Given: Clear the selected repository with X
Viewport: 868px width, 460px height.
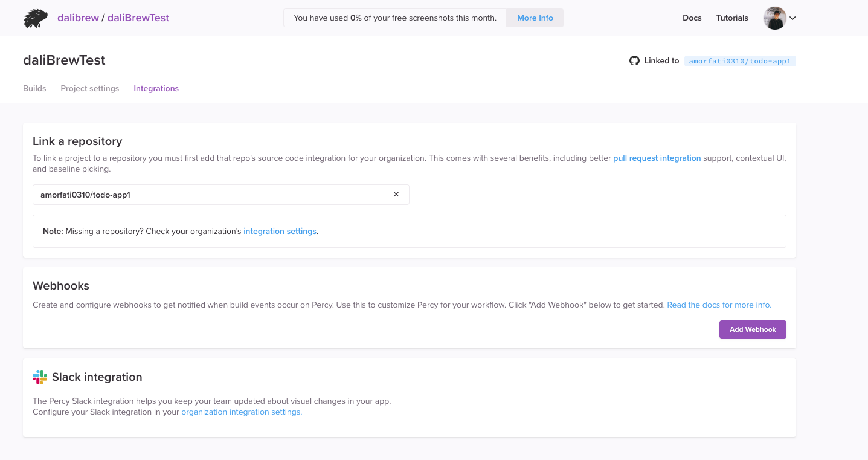Looking at the screenshot, I should pos(396,195).
